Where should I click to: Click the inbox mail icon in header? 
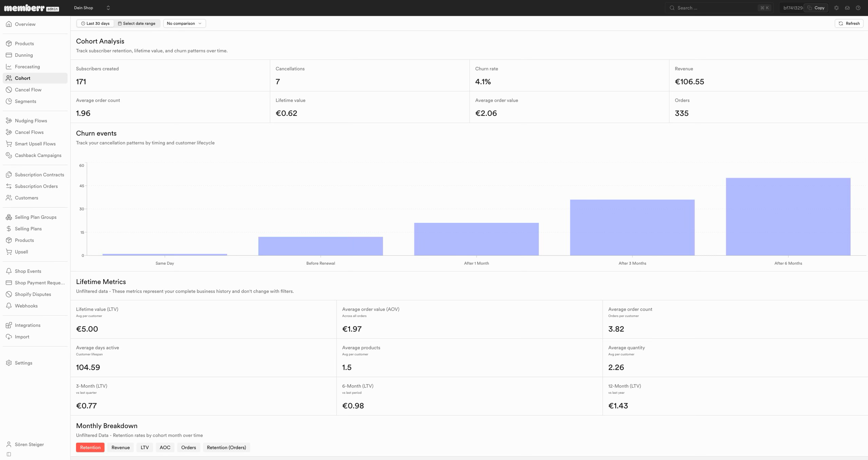tap(847, 8)
